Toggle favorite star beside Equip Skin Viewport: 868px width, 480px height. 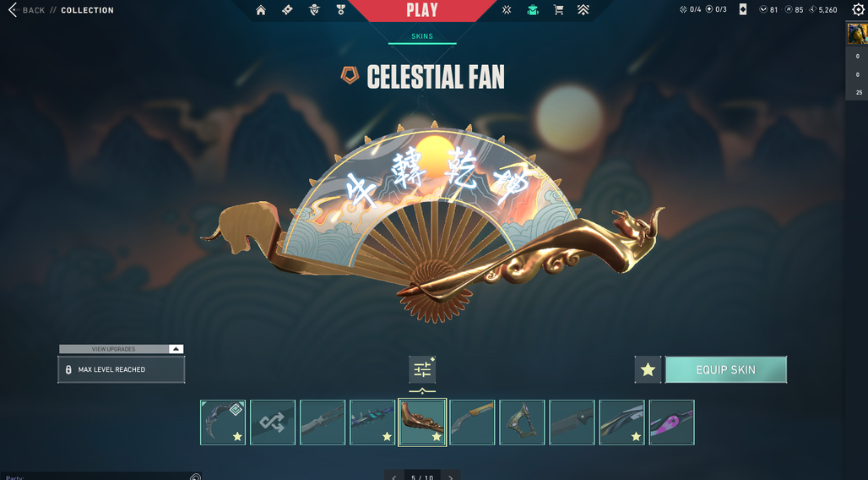tap(648, 369)
